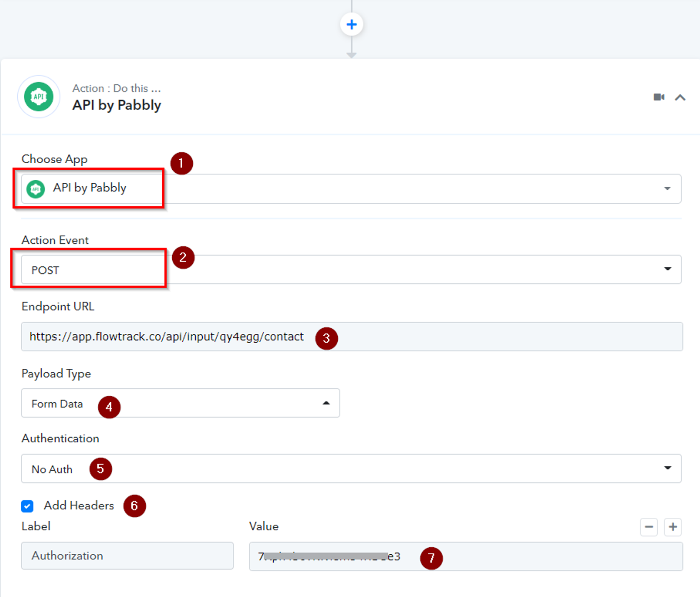Image resolution: width=700 pixels, height=597 pixels.
Task: Click the video camera tutorial icon
Action: 659,97
